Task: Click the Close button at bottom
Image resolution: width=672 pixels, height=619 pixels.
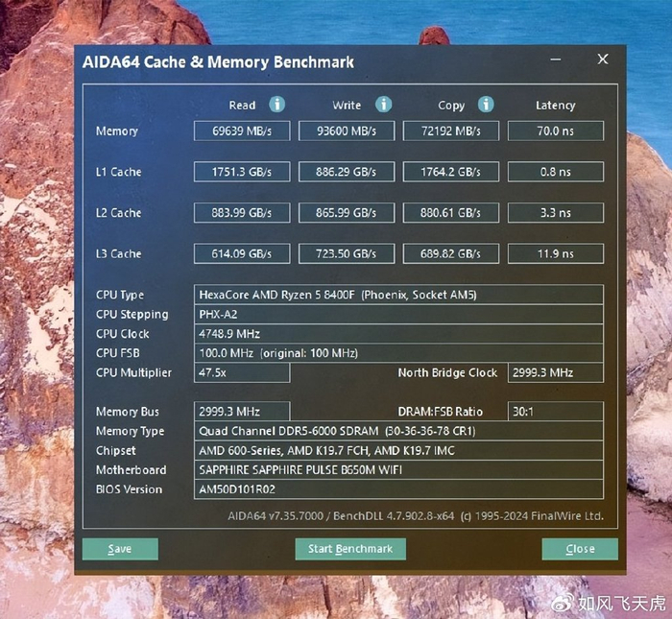Action: (580, 549)
